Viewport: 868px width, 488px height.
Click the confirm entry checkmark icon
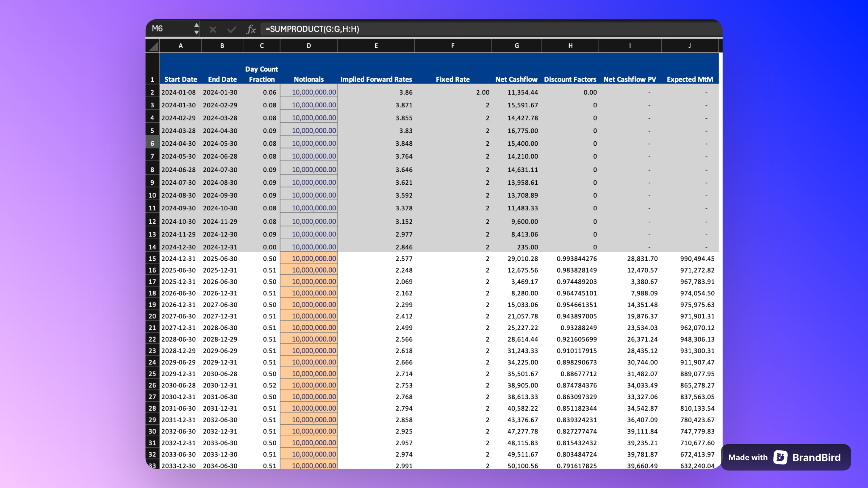pos(231,30)
